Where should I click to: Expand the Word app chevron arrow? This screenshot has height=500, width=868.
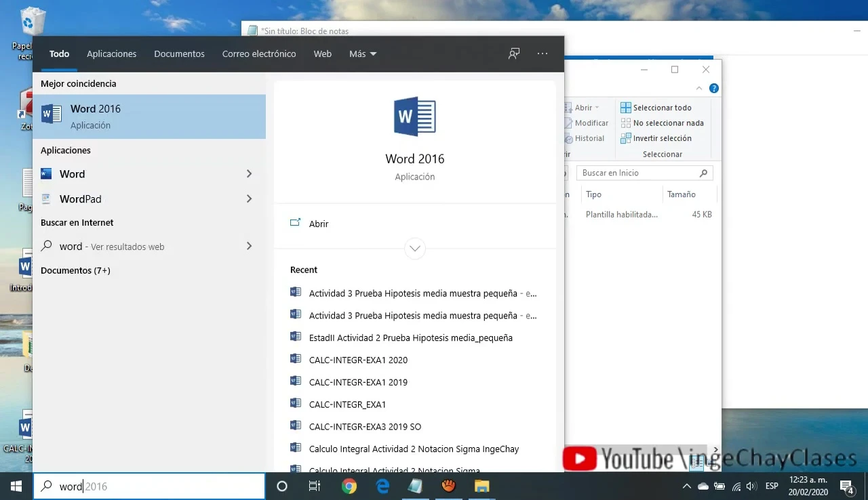point(249,174)
